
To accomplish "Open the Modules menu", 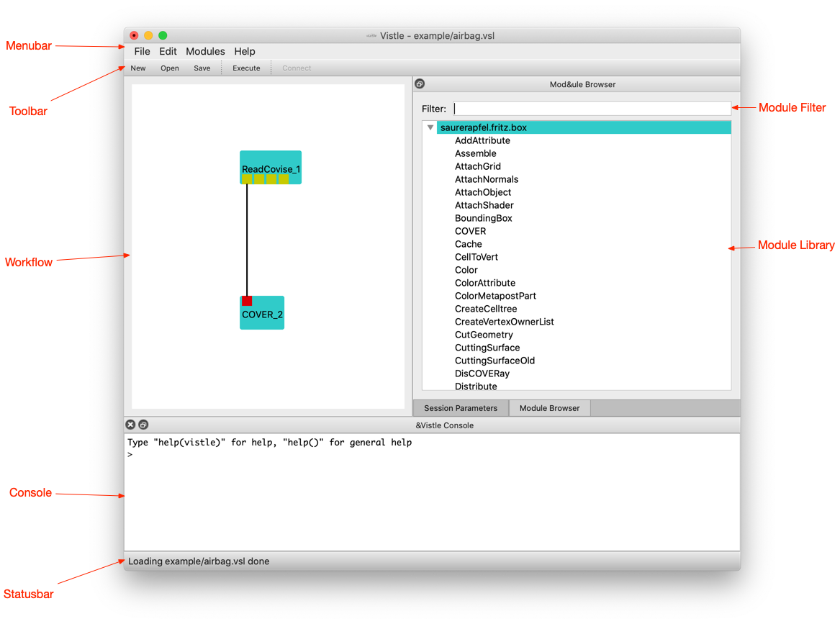I will click(205, 51).
